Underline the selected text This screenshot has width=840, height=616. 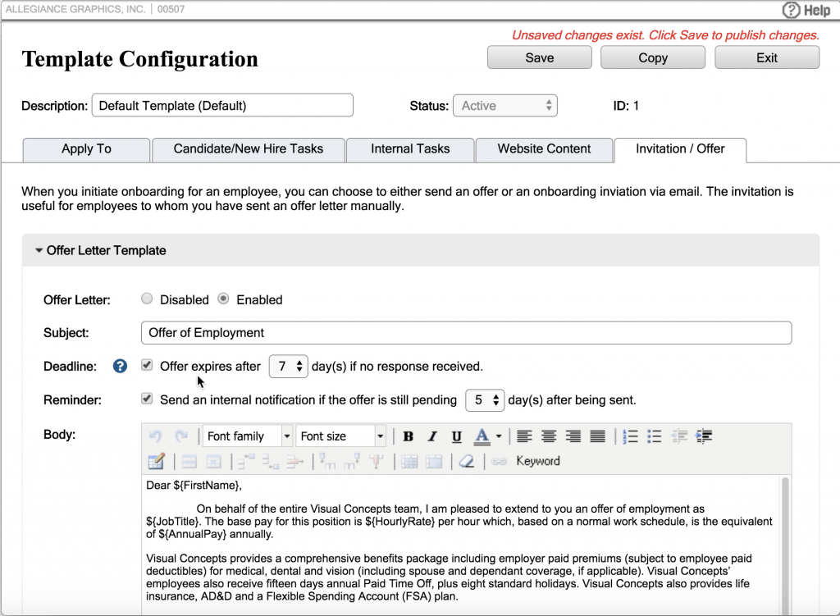point(456,436)
